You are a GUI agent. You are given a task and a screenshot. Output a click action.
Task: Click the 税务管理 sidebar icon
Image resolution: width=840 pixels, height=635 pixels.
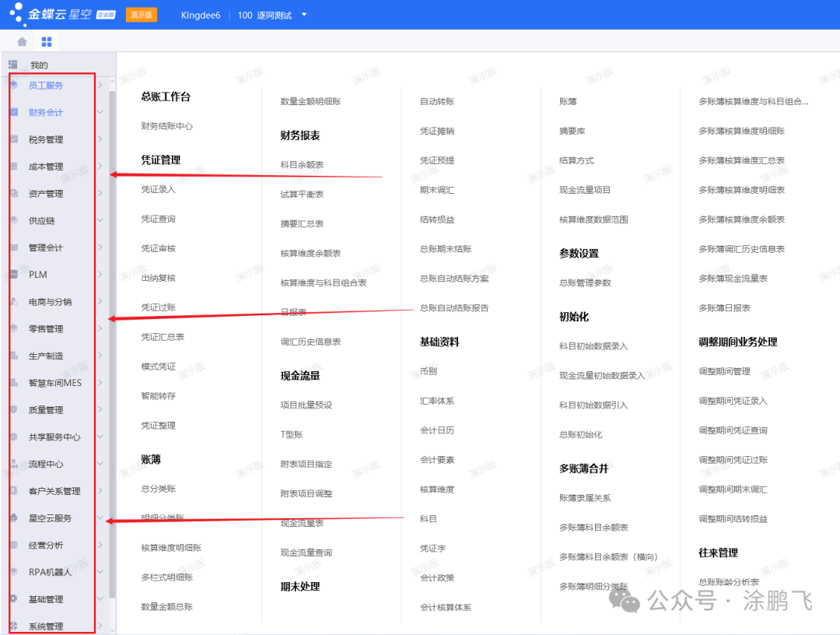(13, 140)
